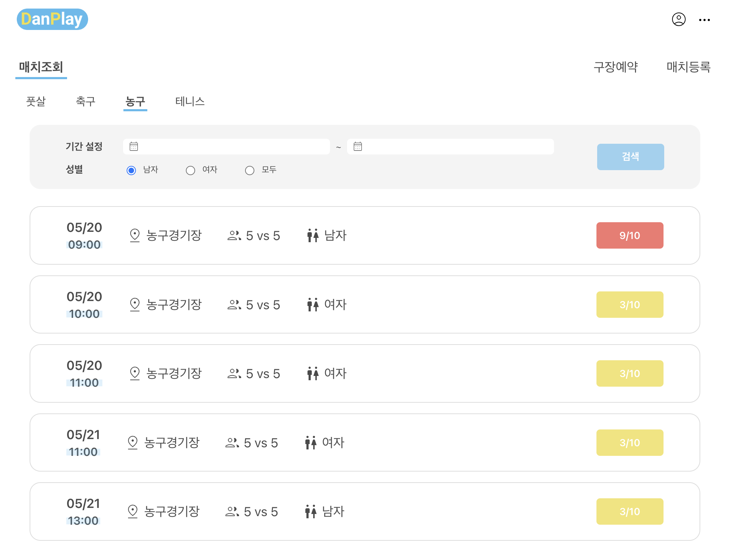Viewport: 732px width, 560px height.
Task: Open the three-dot more options menu
Action: coord(704,20)
